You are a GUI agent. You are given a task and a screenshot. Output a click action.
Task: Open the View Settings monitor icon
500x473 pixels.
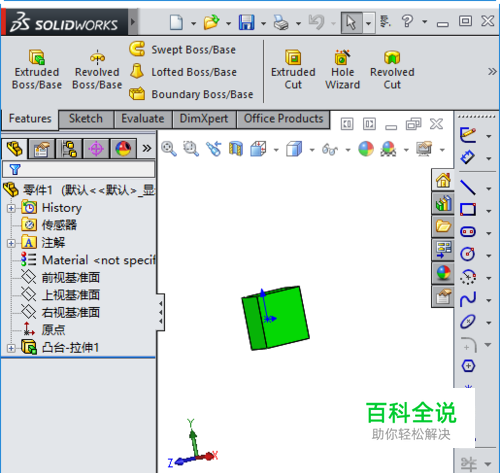tap(424, 149)
